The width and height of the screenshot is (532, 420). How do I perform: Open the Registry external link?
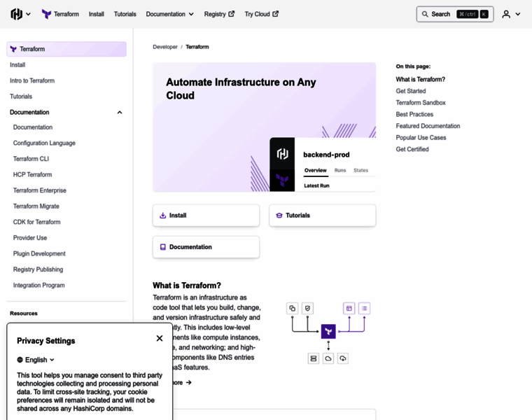point(219,14)
